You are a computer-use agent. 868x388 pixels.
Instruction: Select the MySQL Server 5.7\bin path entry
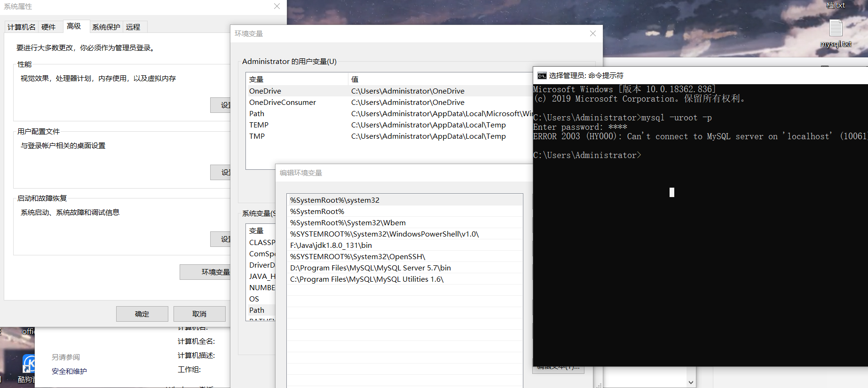coord(405,268)
